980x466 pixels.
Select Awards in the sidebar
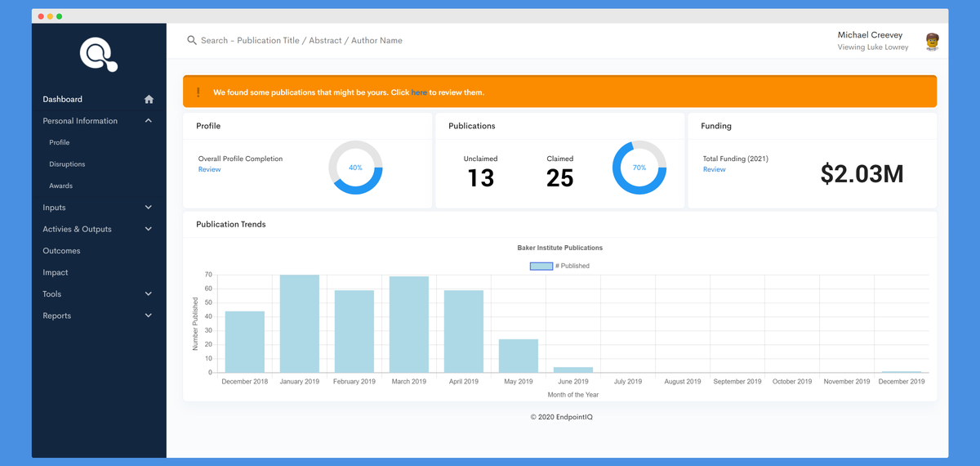pyautogui.click(x=60, y=186)
